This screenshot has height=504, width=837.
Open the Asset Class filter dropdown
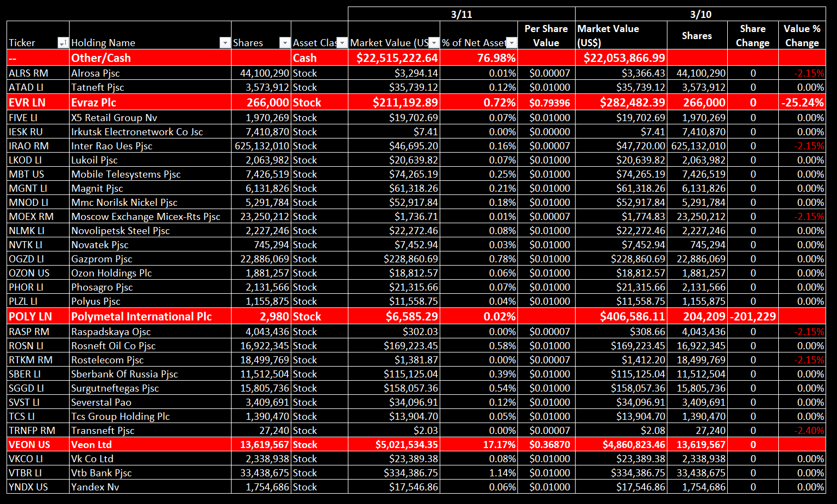tap(342, 43)
